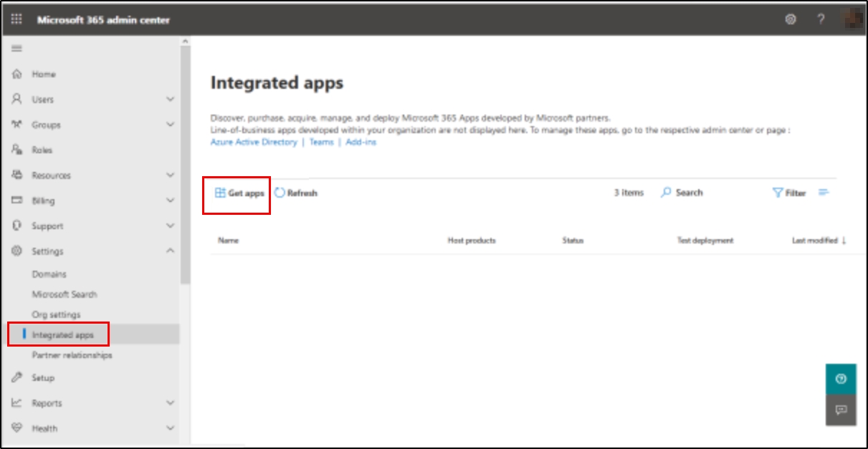Expand the Resources chevron
The image size is (868, 449).
170,175
